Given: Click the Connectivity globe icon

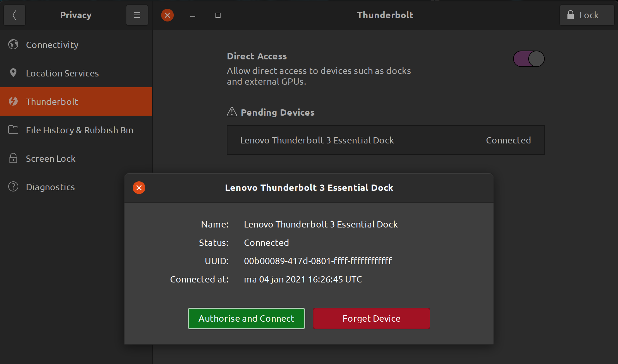Looking at the screenshot, I should coord(13,45).
